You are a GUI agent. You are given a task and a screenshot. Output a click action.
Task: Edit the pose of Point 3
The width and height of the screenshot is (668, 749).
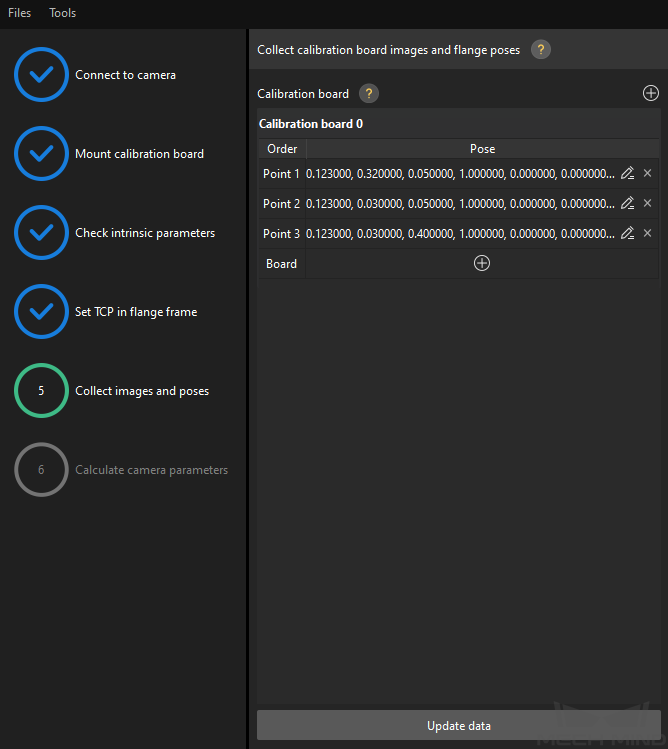click(x=627, y=234)
